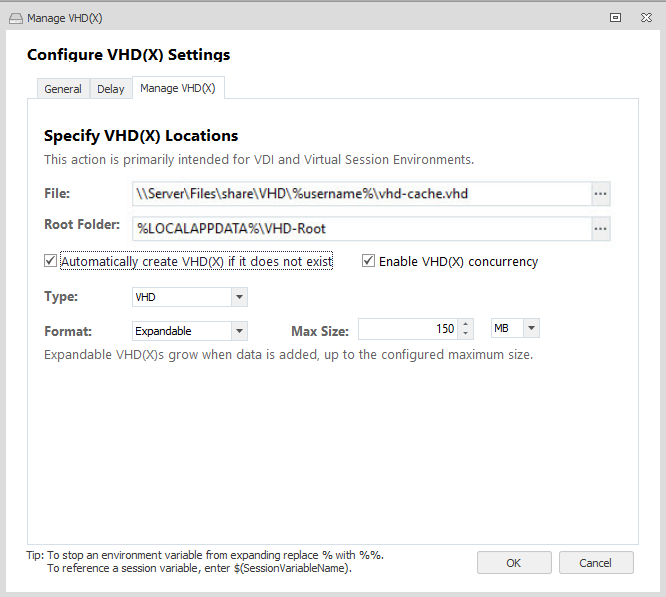Click the Manage VHD(X) drive icon in title bar
Screen dimensions: 666x597
[16, 17]
